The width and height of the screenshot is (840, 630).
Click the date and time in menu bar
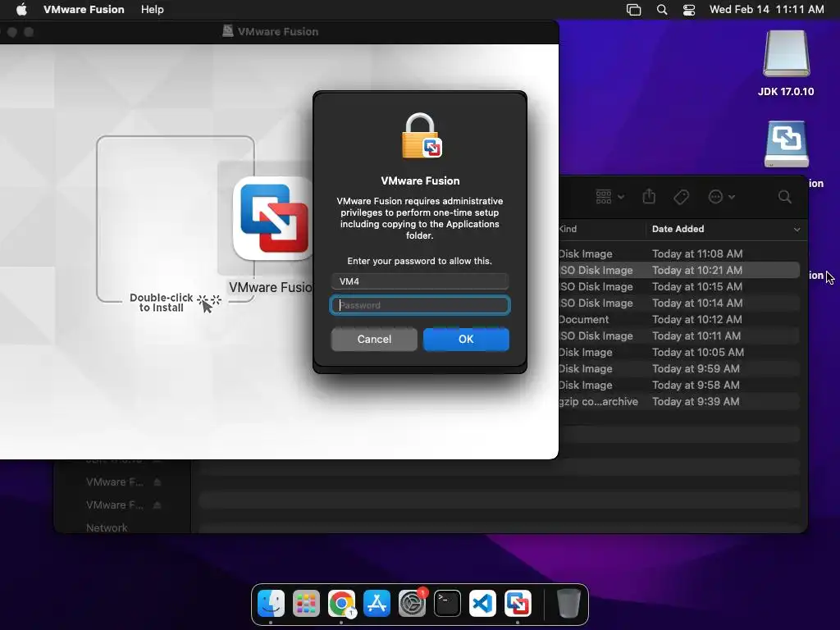(x=766, y=9)
